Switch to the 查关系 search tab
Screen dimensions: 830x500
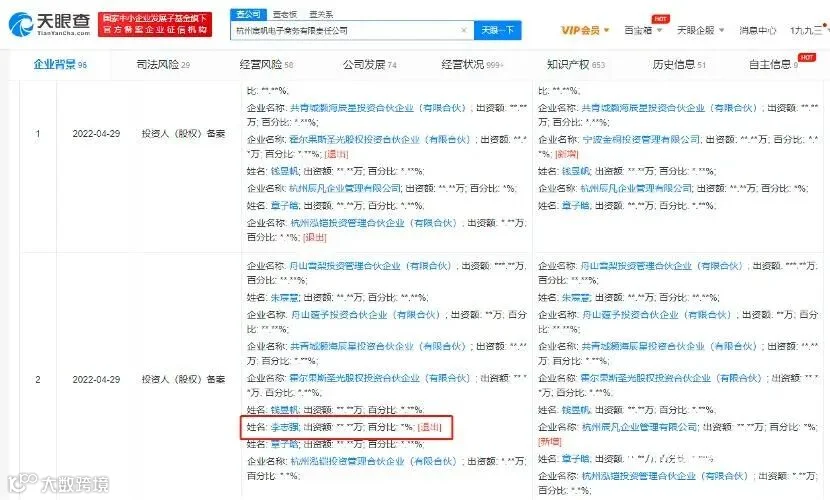point(321,14)
